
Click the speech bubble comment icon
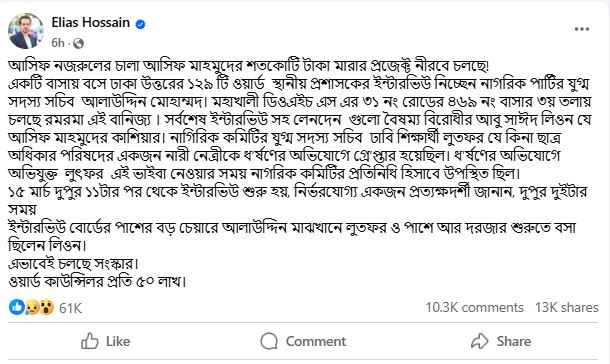click(269, 341)
